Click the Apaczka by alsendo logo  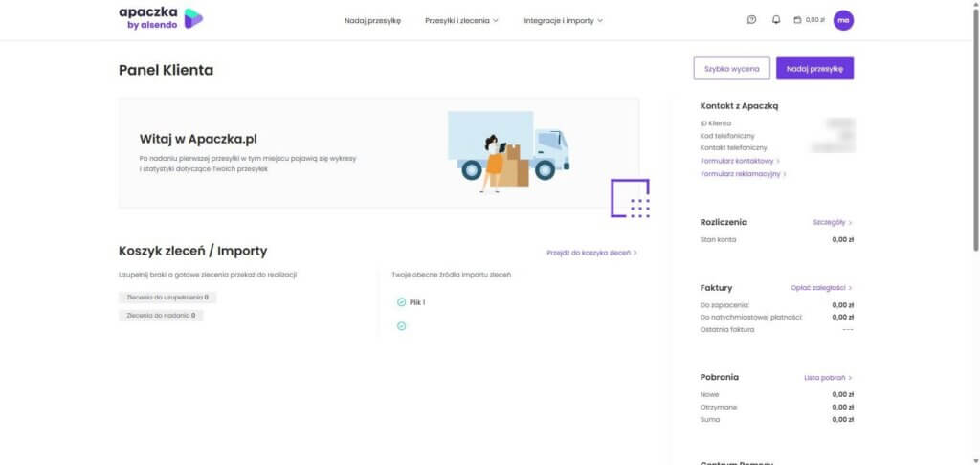point(161,18)
